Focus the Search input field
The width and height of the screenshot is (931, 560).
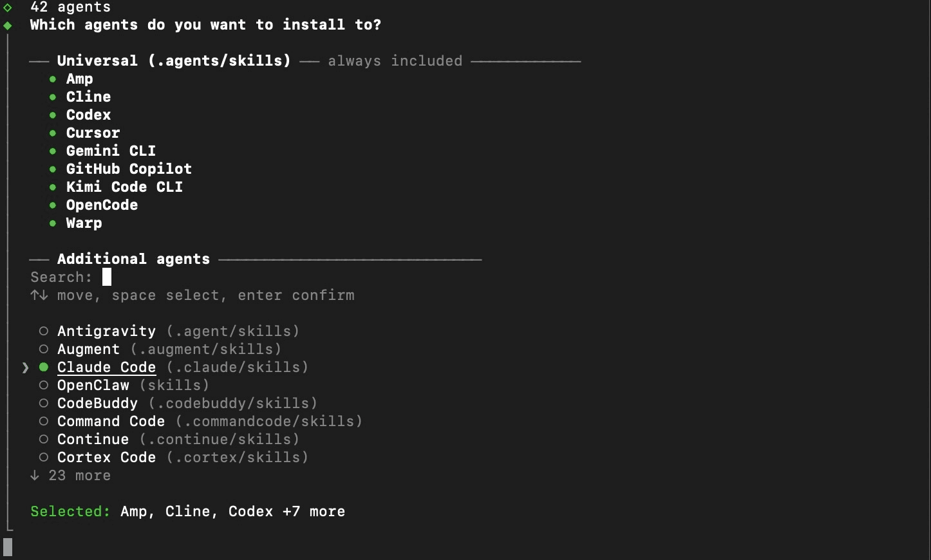pos(107,277)
